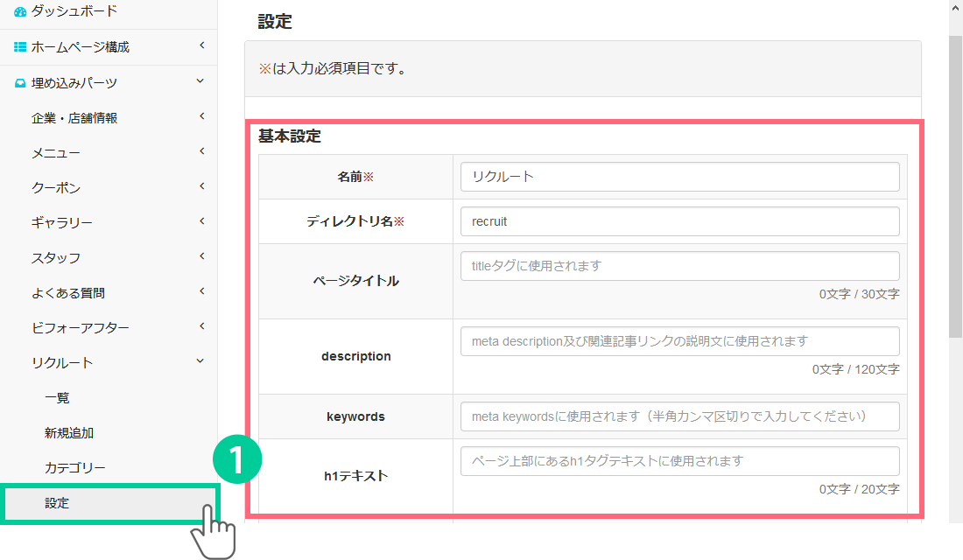Open the メニュー sidebar item
The height and width of the screenshot is (560, 963).
[56, 153]
